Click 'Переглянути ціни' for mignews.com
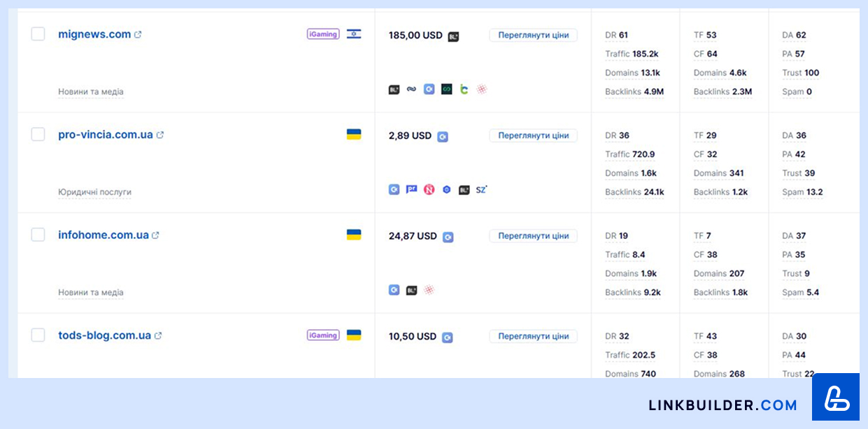This screenshot has width=868, height=429. tap(533, 35)
